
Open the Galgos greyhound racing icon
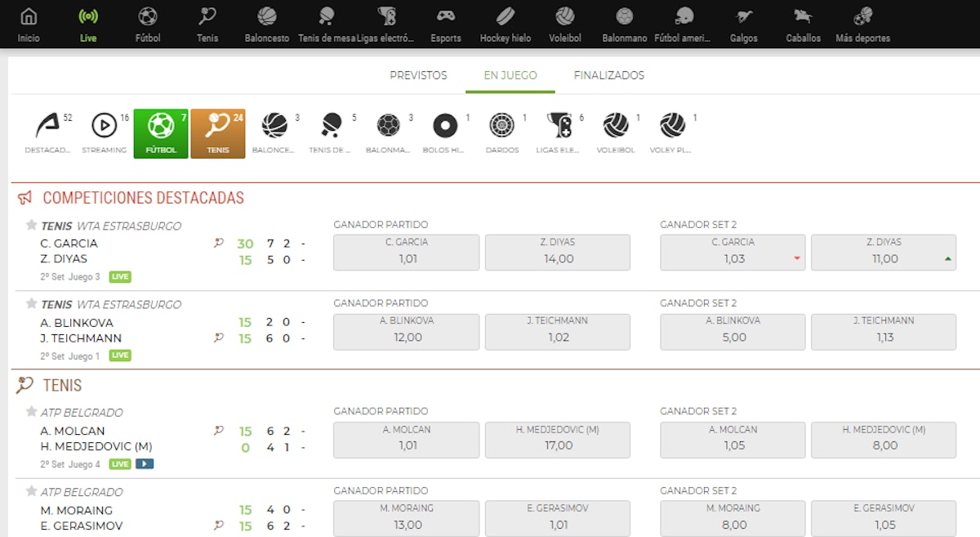(743, 17)
